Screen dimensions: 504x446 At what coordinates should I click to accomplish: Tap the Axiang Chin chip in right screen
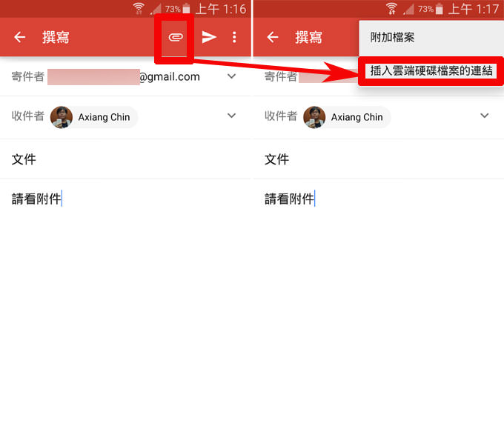pyautogui.click(x=347, y=117)
